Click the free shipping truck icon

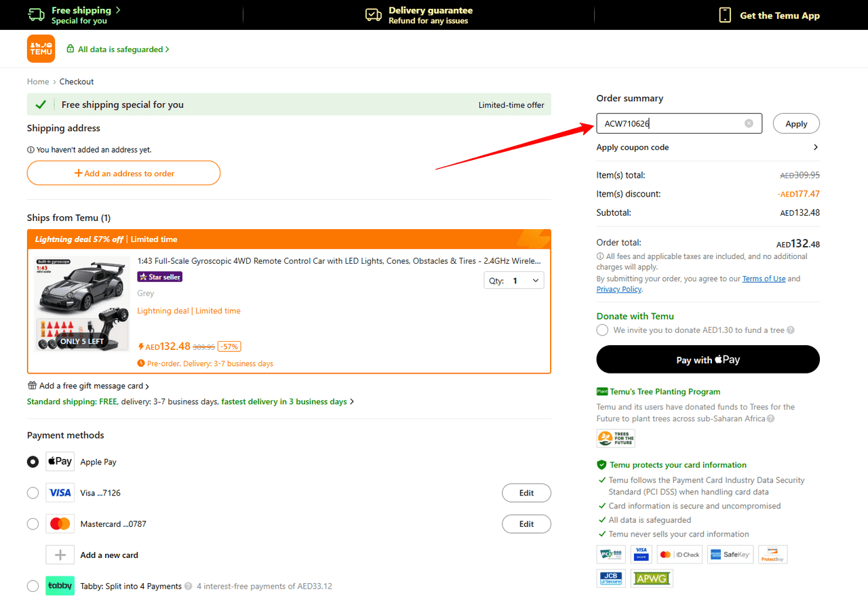tap(36, 15)
